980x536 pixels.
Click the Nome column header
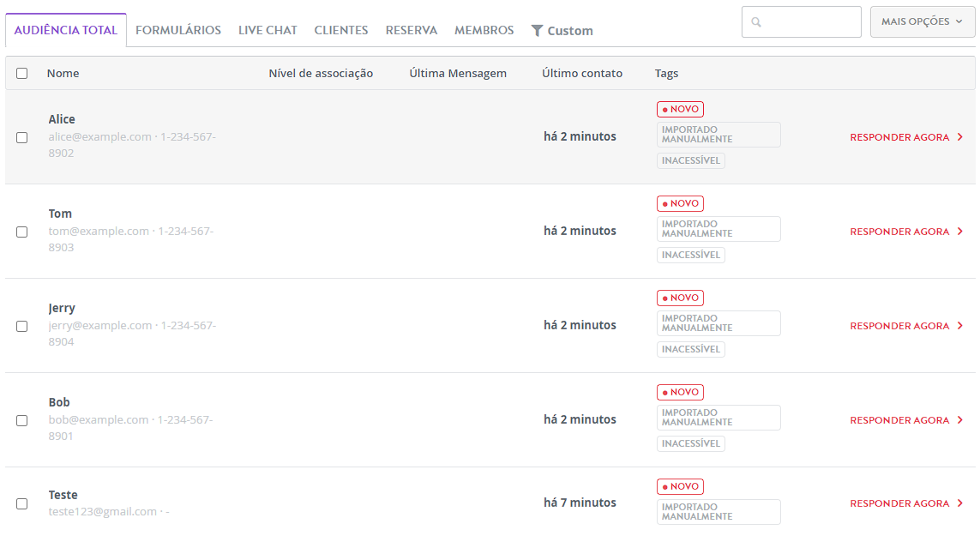[63, 73]
